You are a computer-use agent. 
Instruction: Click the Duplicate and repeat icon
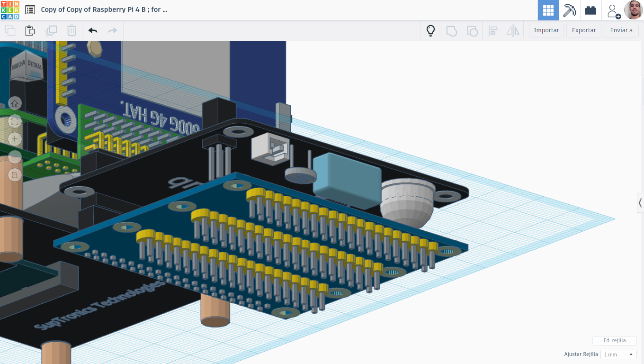click(x=51, y=31)
